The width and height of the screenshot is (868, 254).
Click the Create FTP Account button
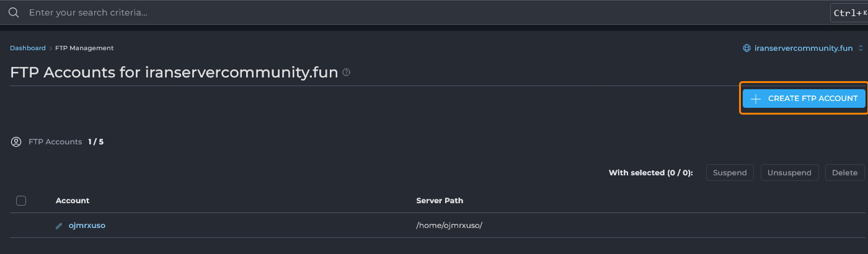804,99
